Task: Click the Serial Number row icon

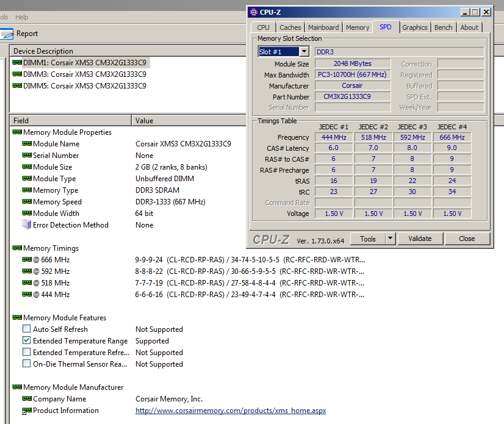Action: (27, 155)
